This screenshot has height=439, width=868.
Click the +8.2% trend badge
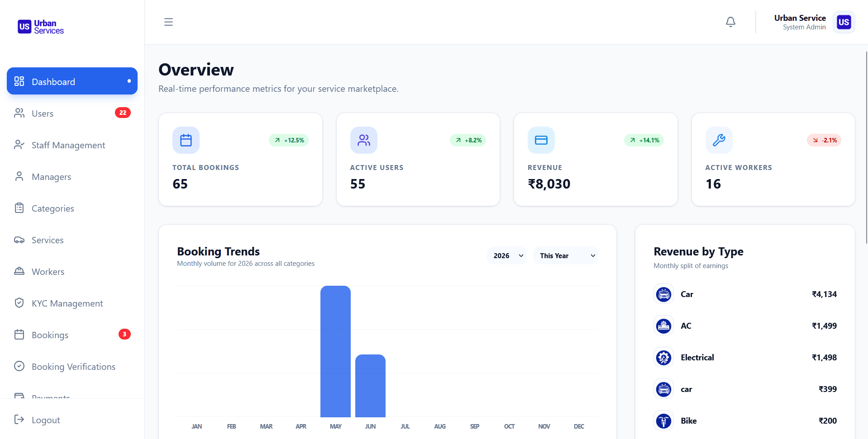point(468,140)
